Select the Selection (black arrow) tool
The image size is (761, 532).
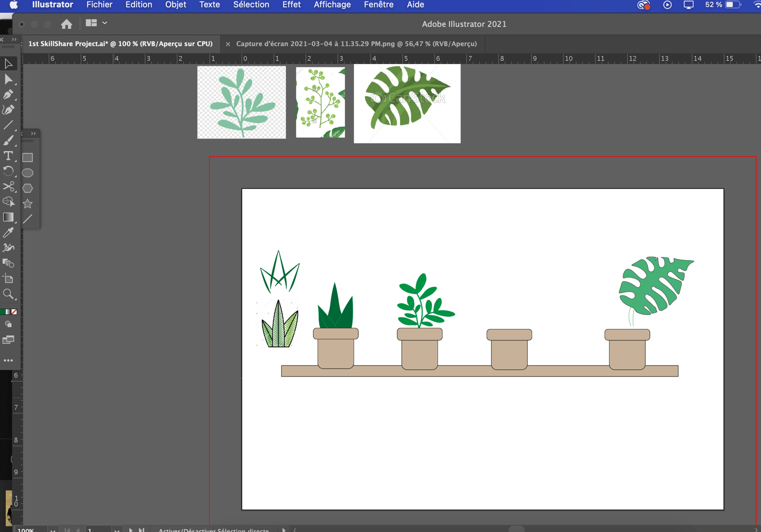click(8, 63)
